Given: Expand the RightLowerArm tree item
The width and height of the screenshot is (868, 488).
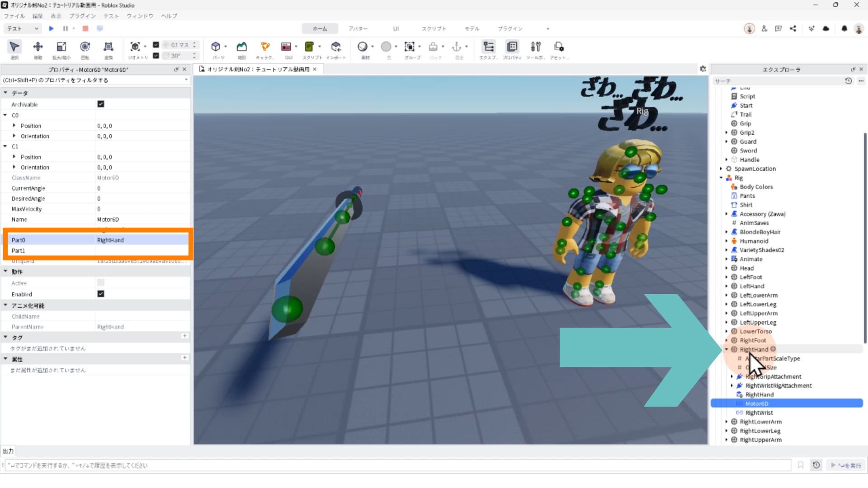Looking at the screenshot, I should pyautogui.click(x=726, y=422).
